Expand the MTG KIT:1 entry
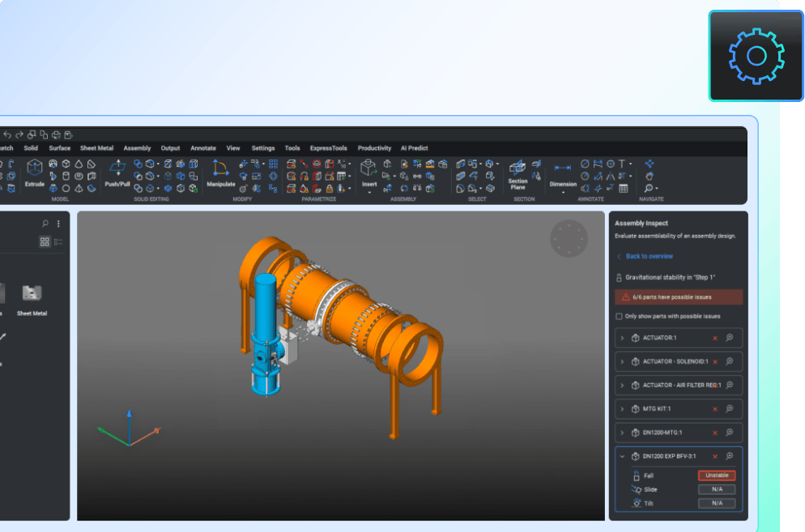805x532 pixels. [x=620, y=409]
